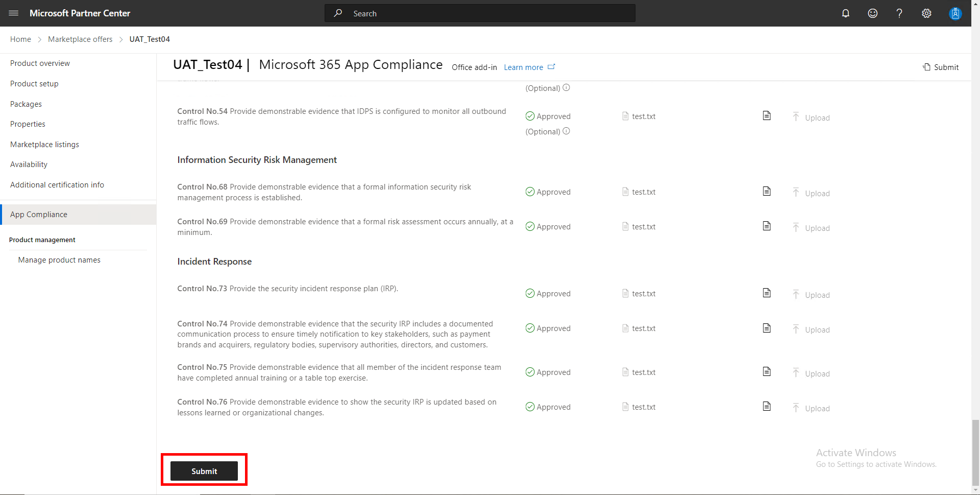Open test.txt for Control No.54
980x495 pixels.
click(639, 116)
